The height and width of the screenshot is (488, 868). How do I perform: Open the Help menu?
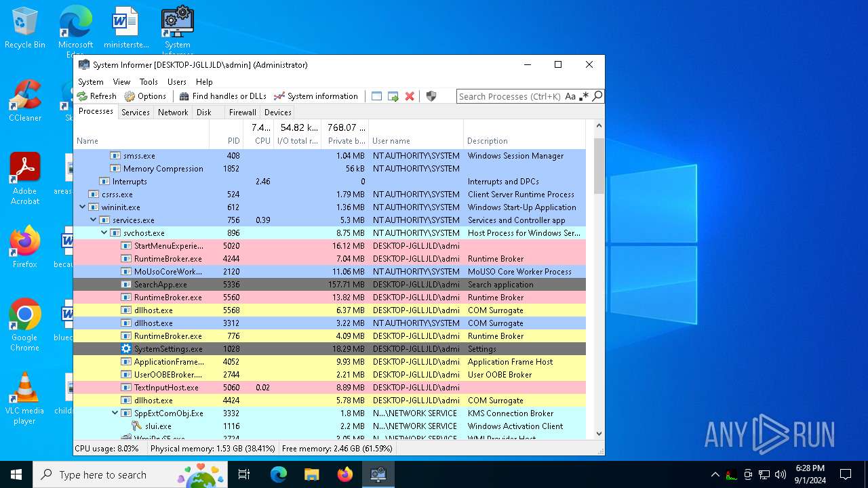tap(204, 82)
